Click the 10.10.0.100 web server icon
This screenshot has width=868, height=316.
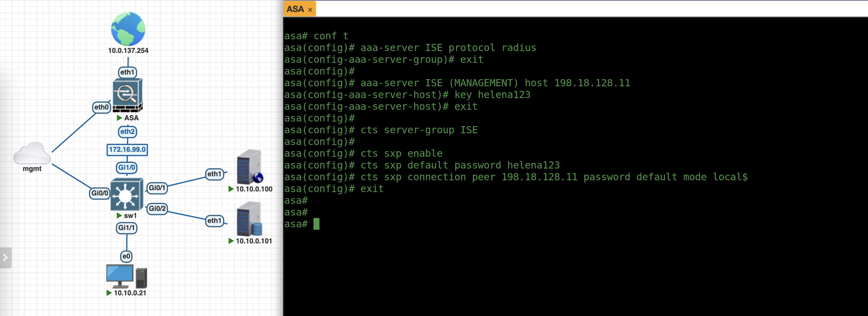(249, 167)
